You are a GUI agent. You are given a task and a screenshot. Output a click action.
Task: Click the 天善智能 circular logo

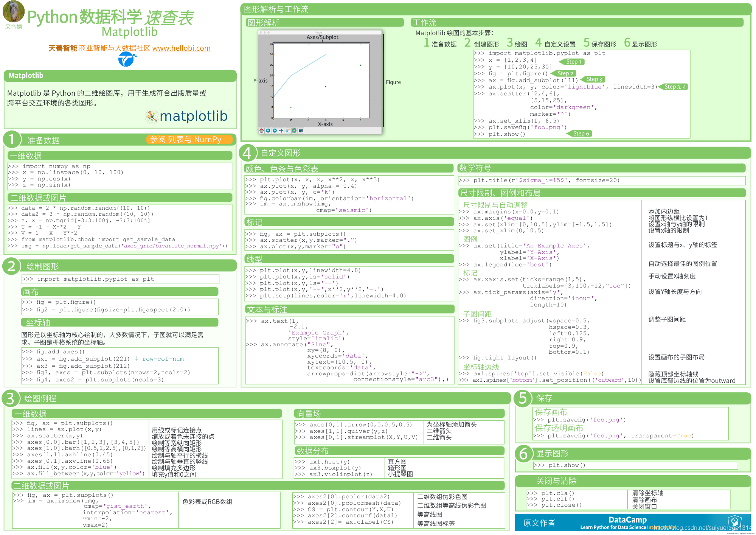click(x=127, y=59)
